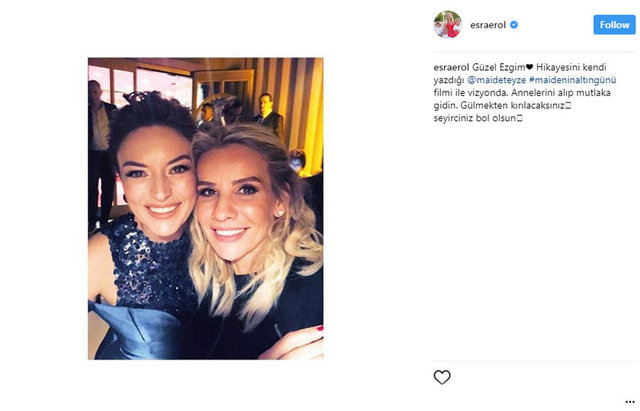Click the man in the suit in the background
Screen dimensions: 640x411
point(269,114)
